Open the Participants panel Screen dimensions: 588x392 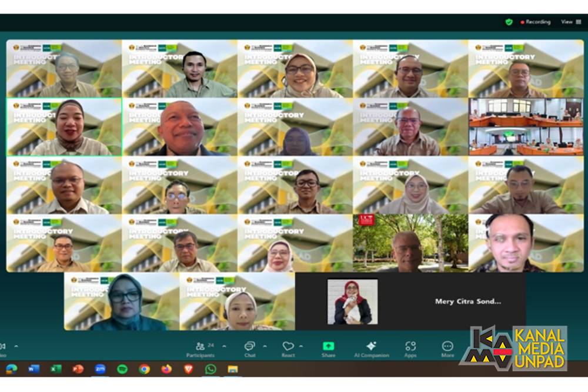pos(200,348)
